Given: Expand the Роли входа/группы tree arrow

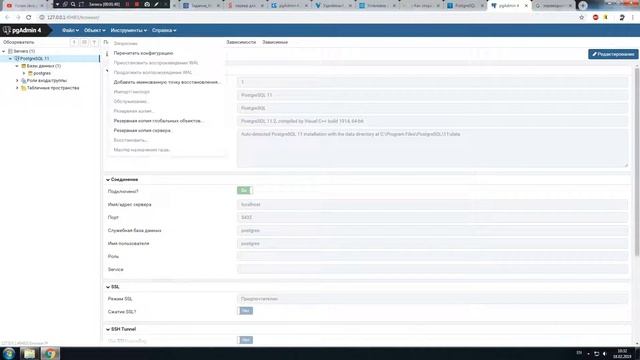Looking at the screenshot, I should click(17, 81).
